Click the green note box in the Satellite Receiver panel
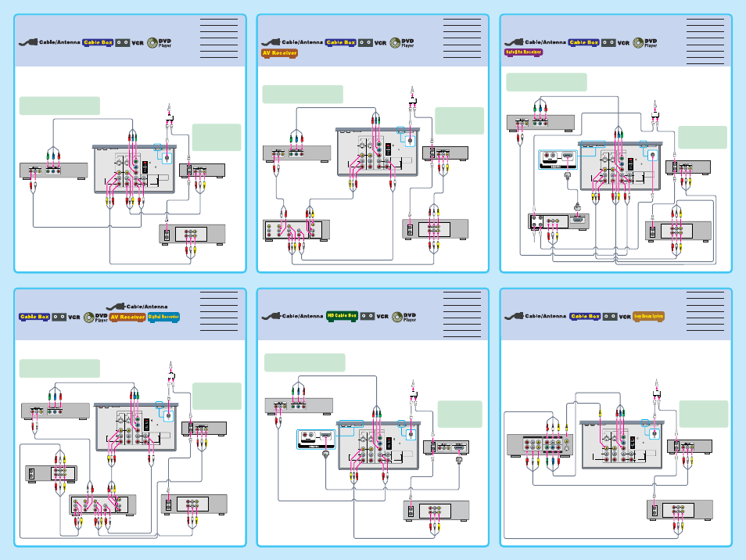 tap(546, 82)
